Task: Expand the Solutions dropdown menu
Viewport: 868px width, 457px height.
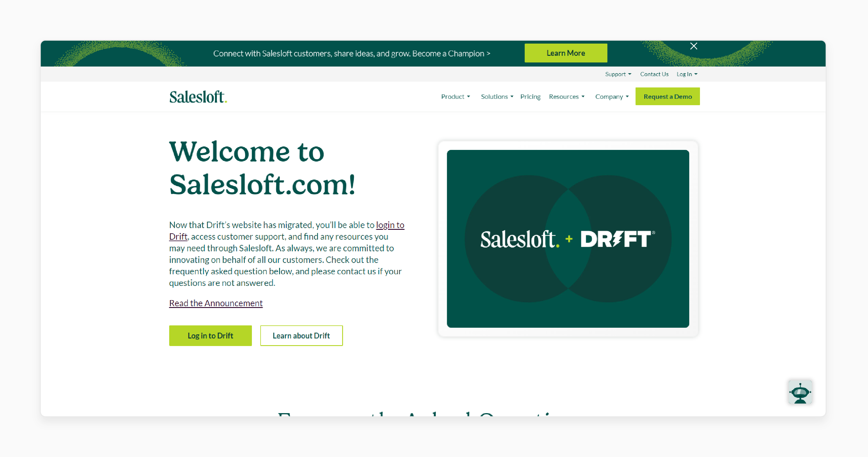Action: 496,96
